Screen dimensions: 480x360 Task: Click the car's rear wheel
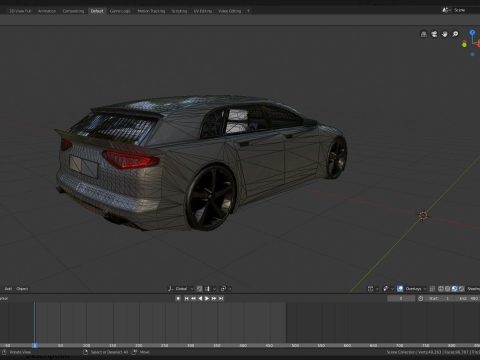pyautogui.click(x=210, y=197)
